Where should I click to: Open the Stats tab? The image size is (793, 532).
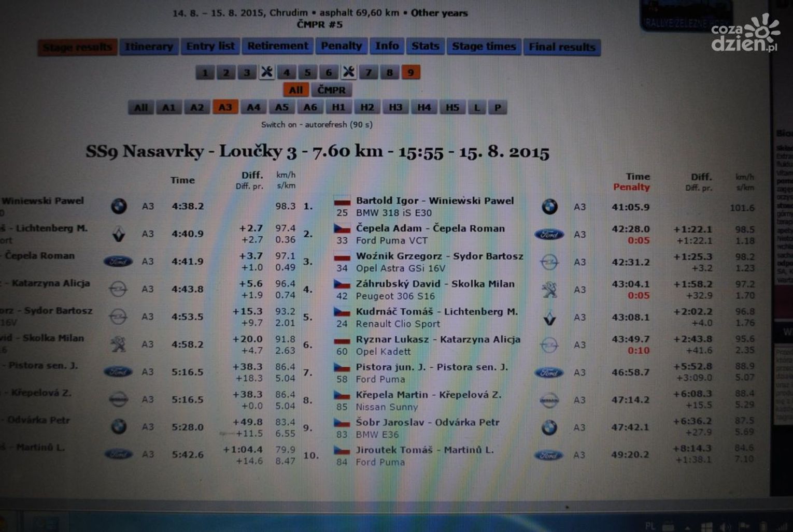[425, 47]
